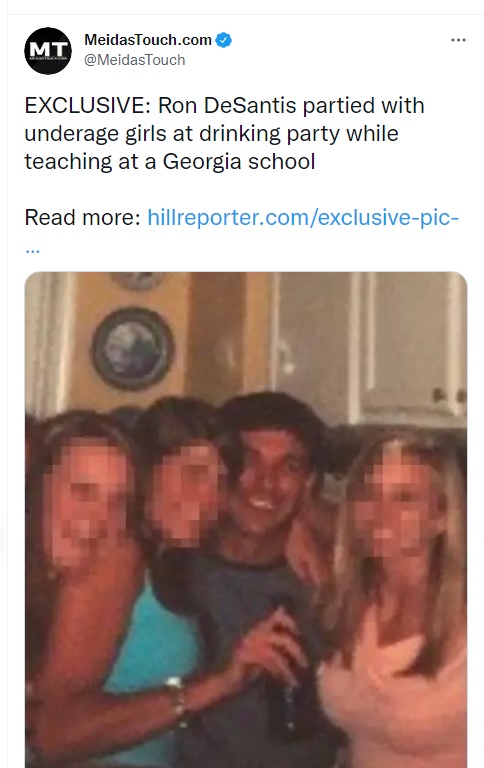Viewport: 484px width, 768px height.
Task: Click the "Read more:" label text
Action: 83,217
